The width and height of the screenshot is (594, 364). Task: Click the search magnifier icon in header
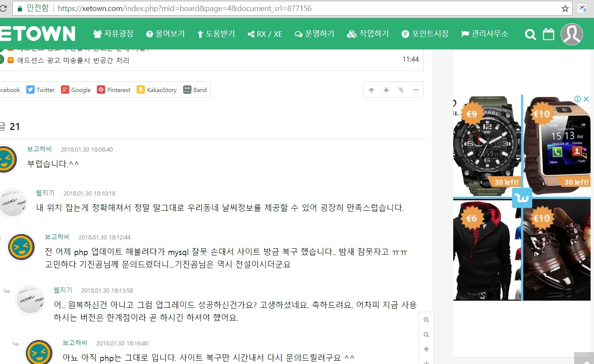pyautogui.click(x=530, y=34)
